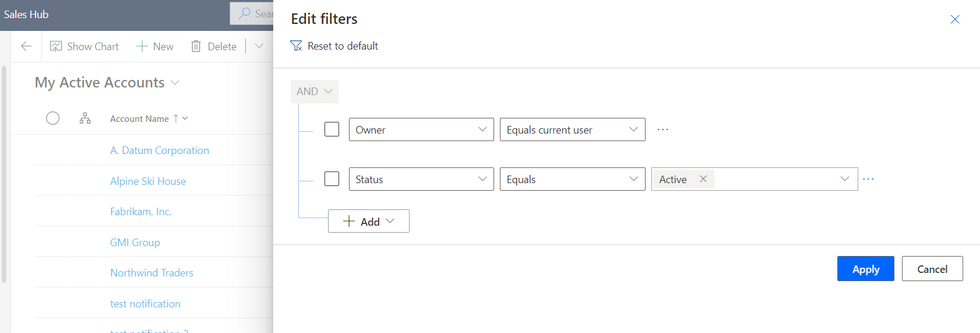Open more options for Status row

[x=868, y=179]
